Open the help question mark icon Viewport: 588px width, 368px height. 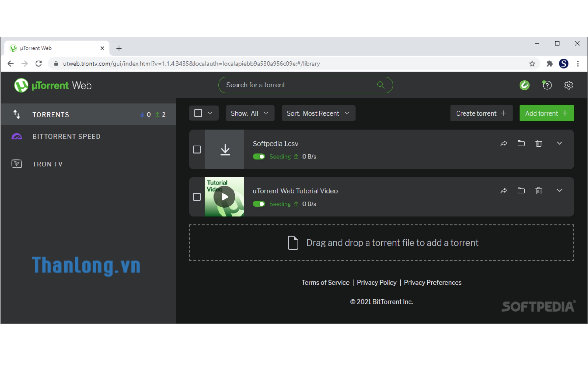tap(547, 85)
